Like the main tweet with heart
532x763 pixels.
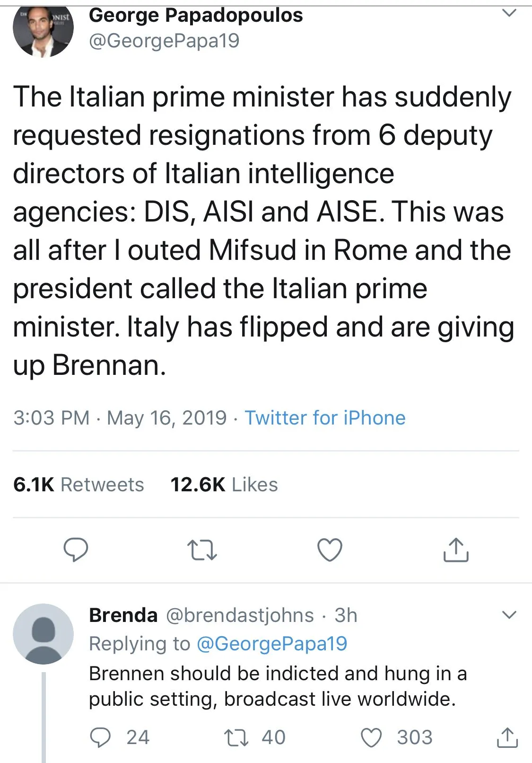tap(329, 550)
